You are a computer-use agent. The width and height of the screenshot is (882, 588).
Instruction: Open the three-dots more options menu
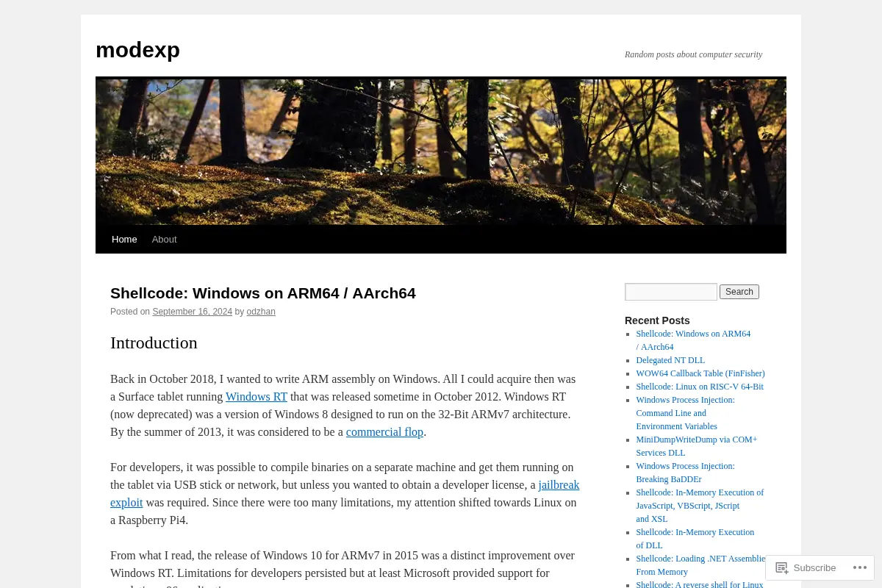tap(860, 567)
